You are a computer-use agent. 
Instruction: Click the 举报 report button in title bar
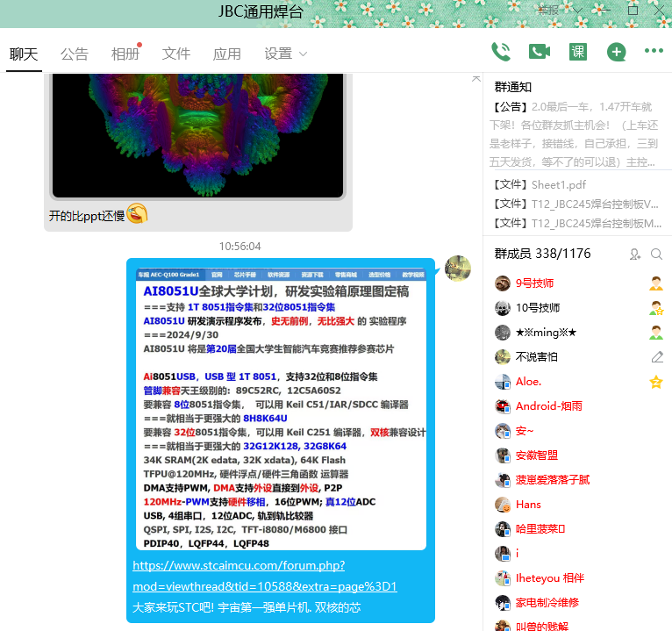click(548, 11)
